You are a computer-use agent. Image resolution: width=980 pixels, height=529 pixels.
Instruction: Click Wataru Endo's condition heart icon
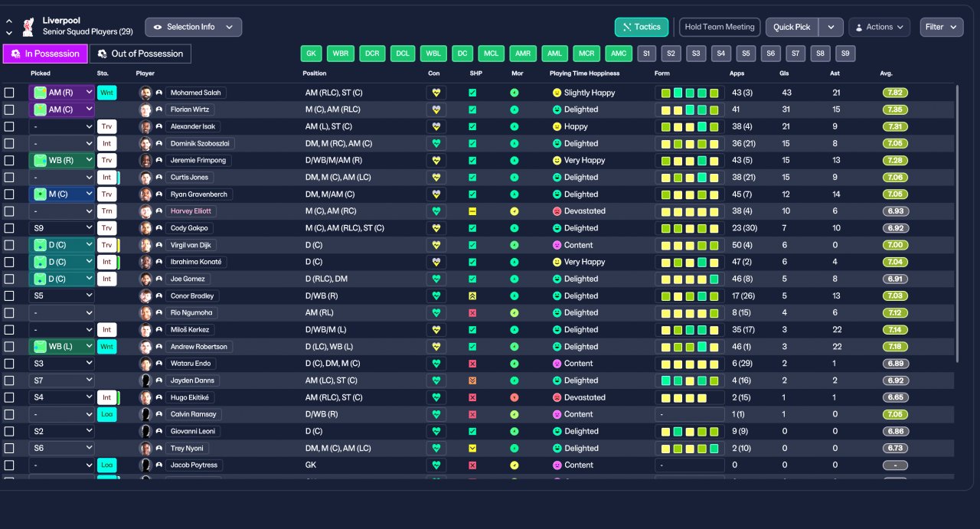(436, 364)
